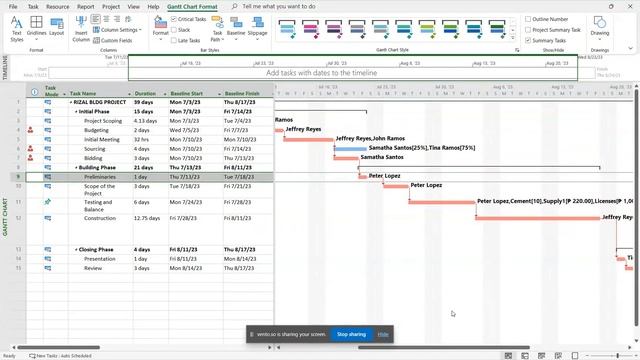The width and height of the screenshot is (640, 360).
Task: Open Column Settings dropdown
Action: 117,30
